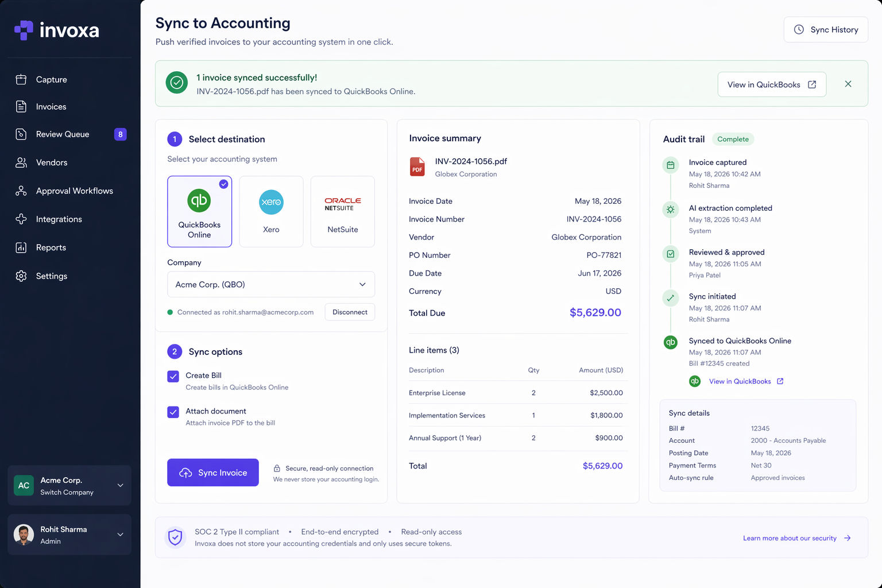The width and height of the screenshot is (882, 588).
Task: Click the invoxa logo icon
Action: (24, 30)
